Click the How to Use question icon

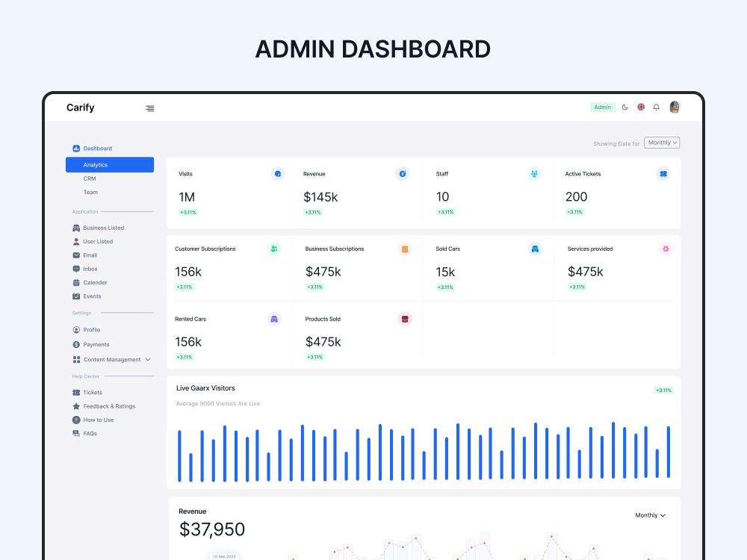[x=76, y=420]
